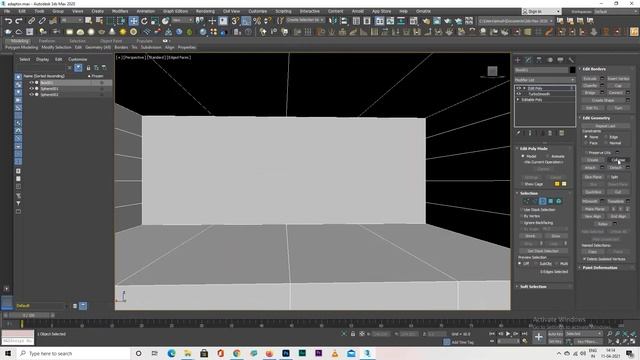Enable the By Vertex checkbox

click(x=522, y=216)
